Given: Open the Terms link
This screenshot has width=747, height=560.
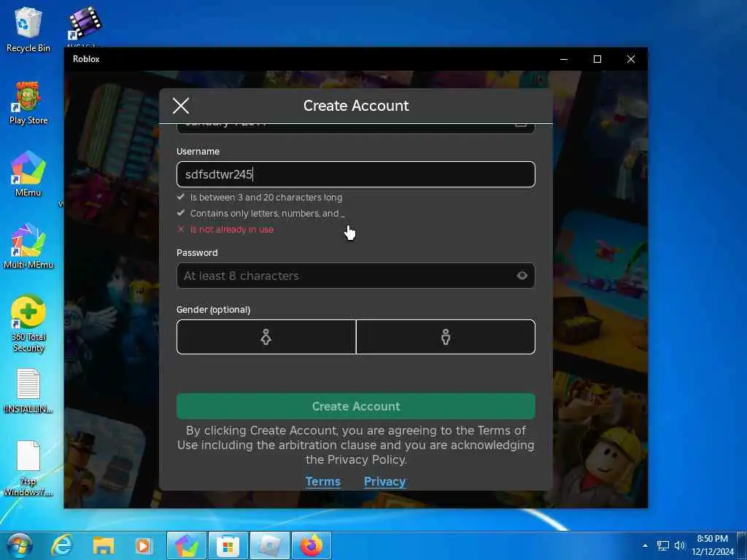Looking at the screenshot, I should (323, 481).
